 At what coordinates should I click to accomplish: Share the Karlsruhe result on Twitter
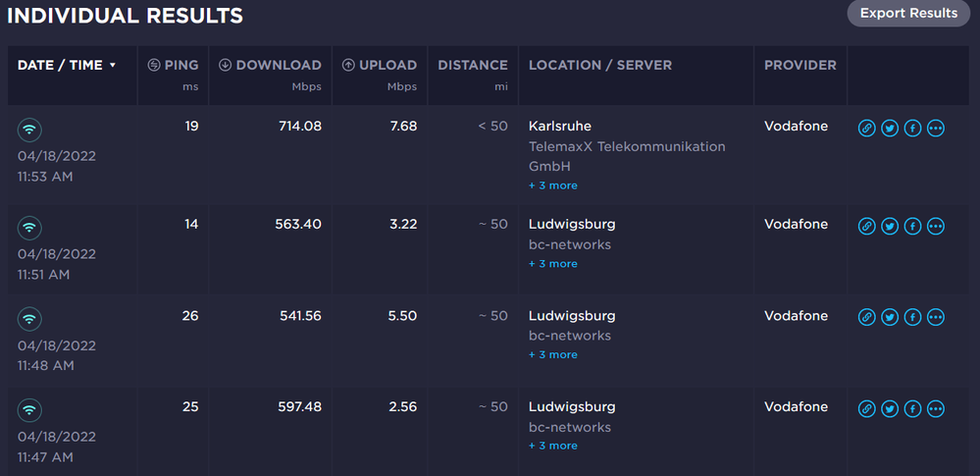click(x=890, y=129)
